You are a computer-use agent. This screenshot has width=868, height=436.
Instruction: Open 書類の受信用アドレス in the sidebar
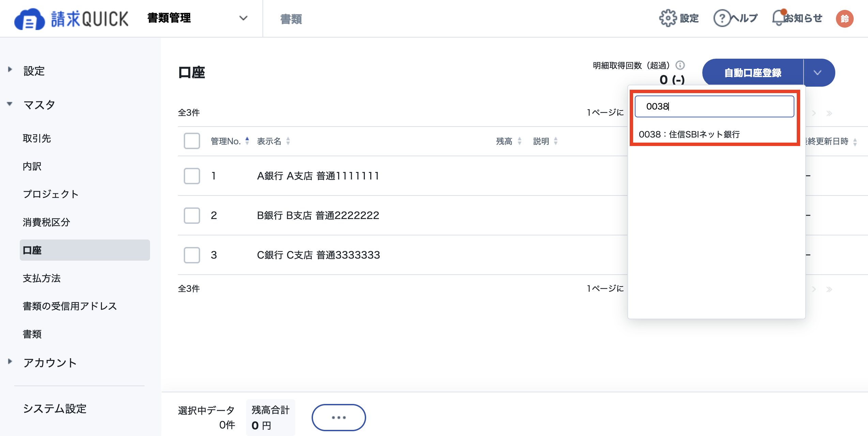click(x=70, y=306)
